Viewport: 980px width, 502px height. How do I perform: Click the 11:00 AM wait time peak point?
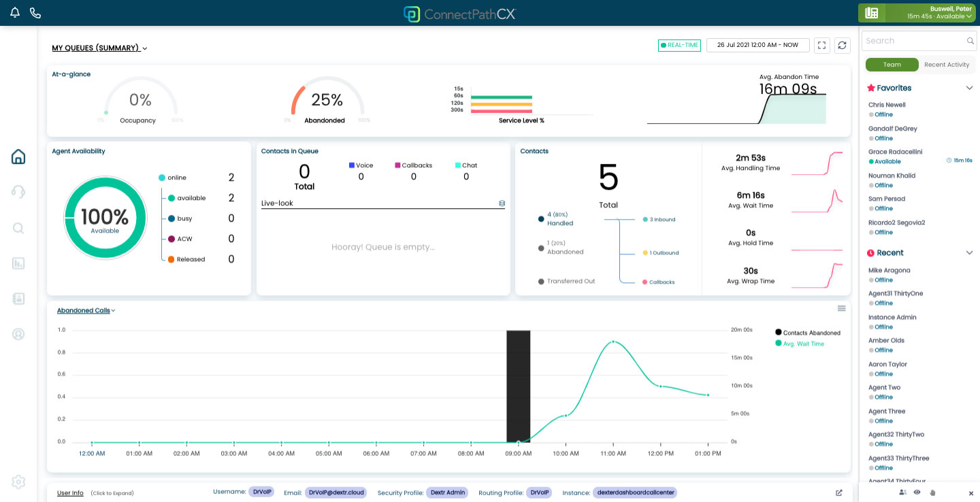pyautogui.click(x=613, y=341)
